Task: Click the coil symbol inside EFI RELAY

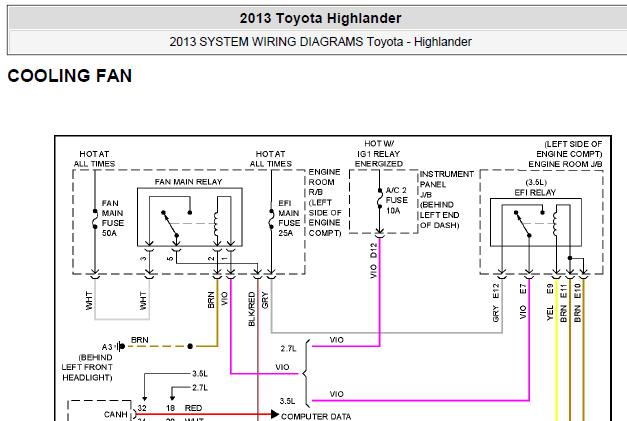Action: pyautogui.click(x=555, y=223)
